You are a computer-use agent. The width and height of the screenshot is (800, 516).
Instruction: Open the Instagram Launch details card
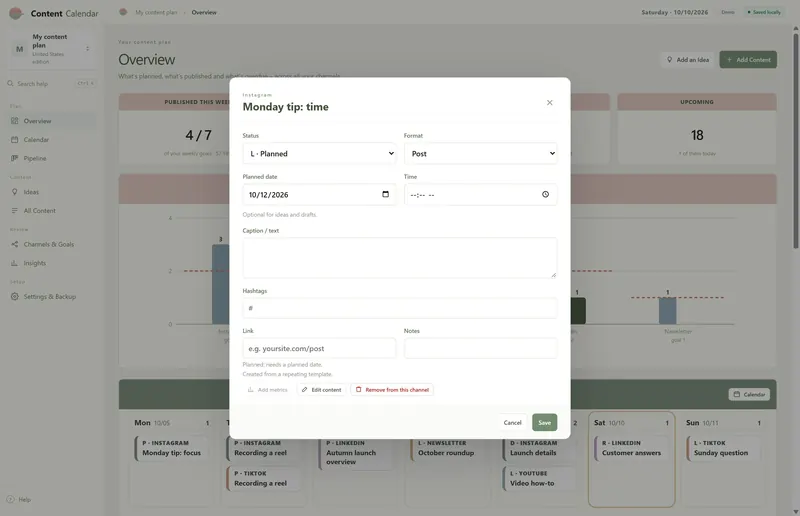click(x=539, y=448)
